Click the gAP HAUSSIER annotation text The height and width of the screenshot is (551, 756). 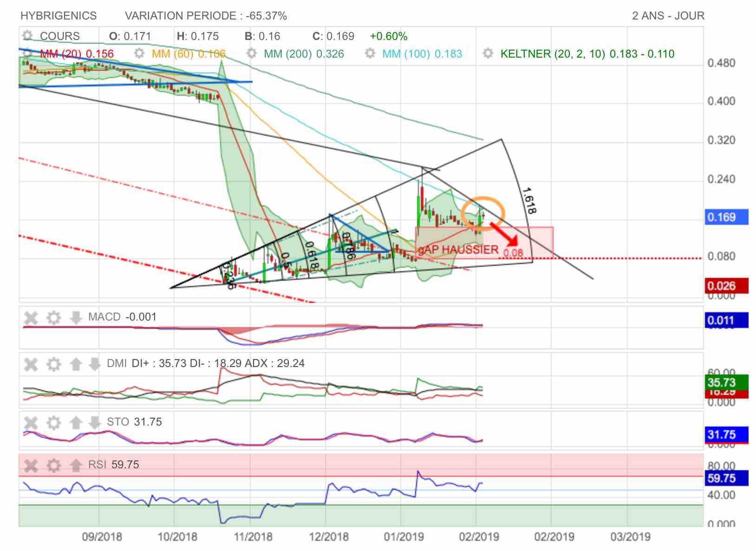458,250
